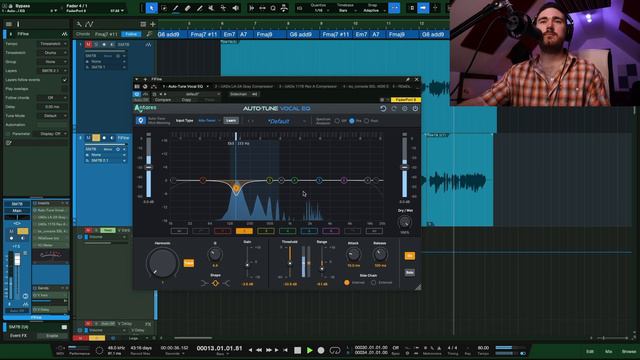The height and width of the screenshot is (360, 640).
Task: Toggle the orange Track button beside Harmonic
Action: 189,263
